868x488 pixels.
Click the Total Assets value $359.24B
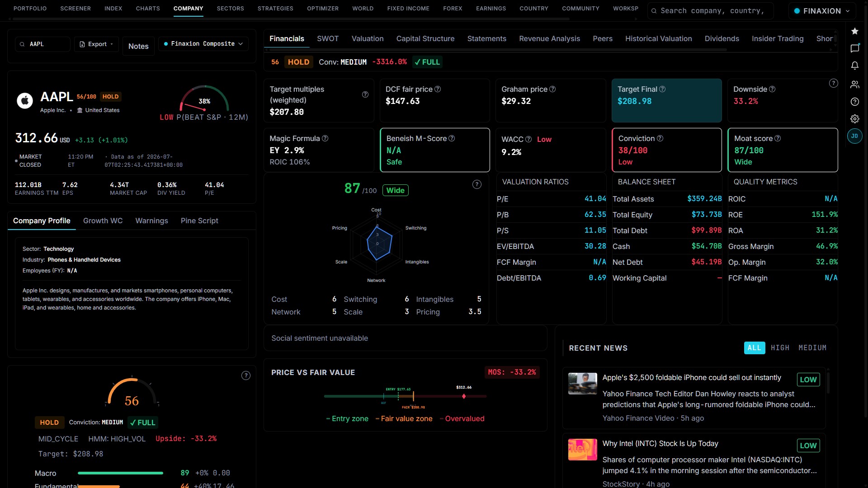click(704, 199)
